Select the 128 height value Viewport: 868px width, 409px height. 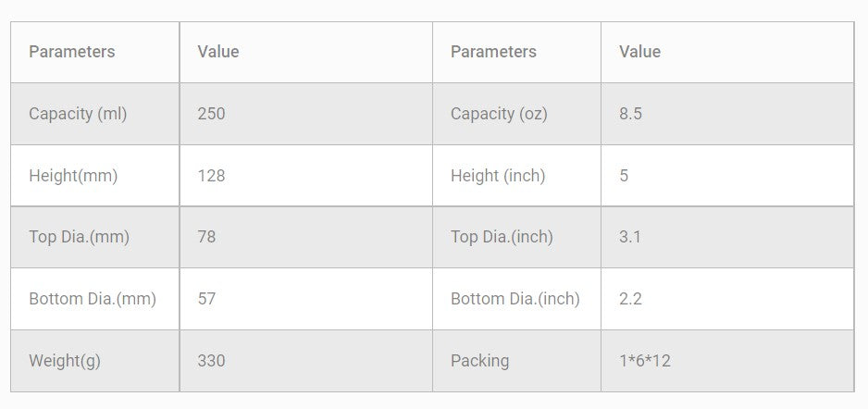211,176
